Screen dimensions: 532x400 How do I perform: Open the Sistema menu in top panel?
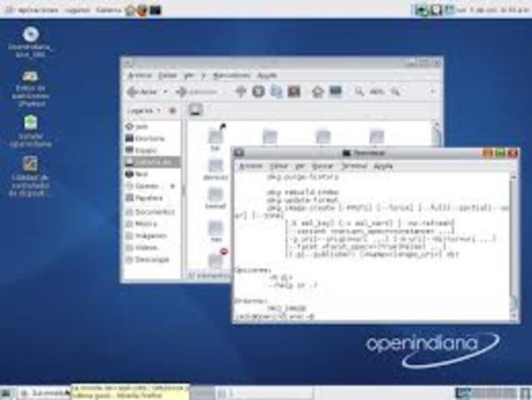[108, 10]
